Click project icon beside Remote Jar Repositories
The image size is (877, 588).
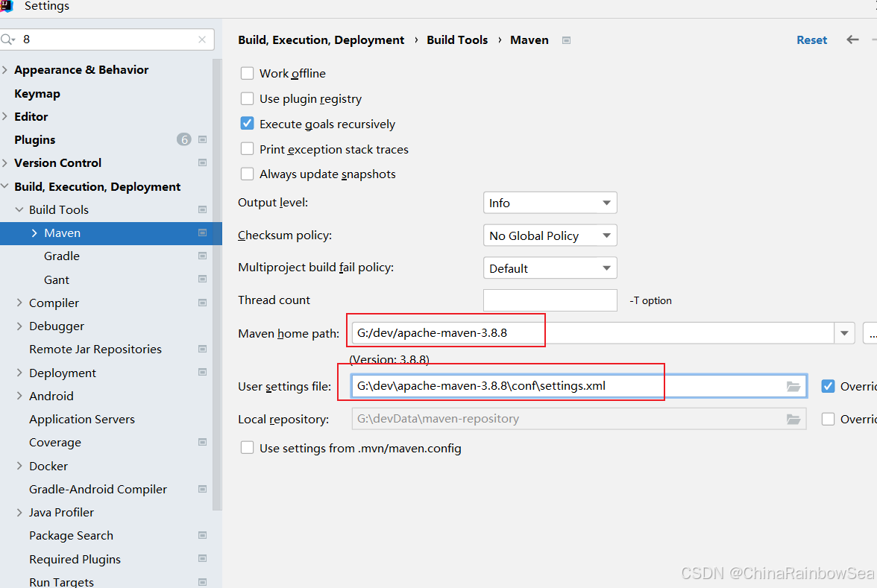(x=203, y=349)
